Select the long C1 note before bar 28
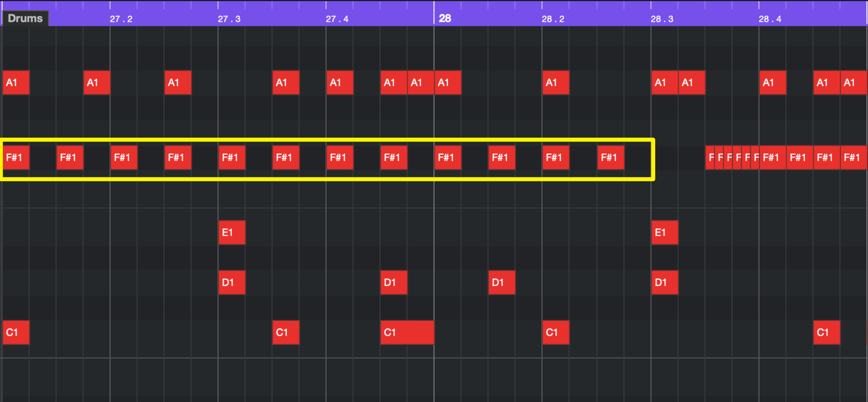868x402 pixels. point(407,332)
